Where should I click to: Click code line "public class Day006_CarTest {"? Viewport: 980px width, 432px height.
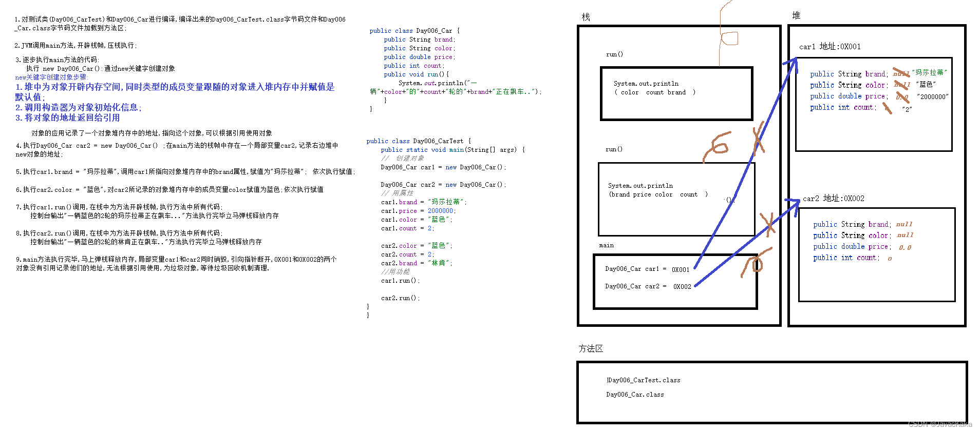pyautogui.click(x=419, y=141)
